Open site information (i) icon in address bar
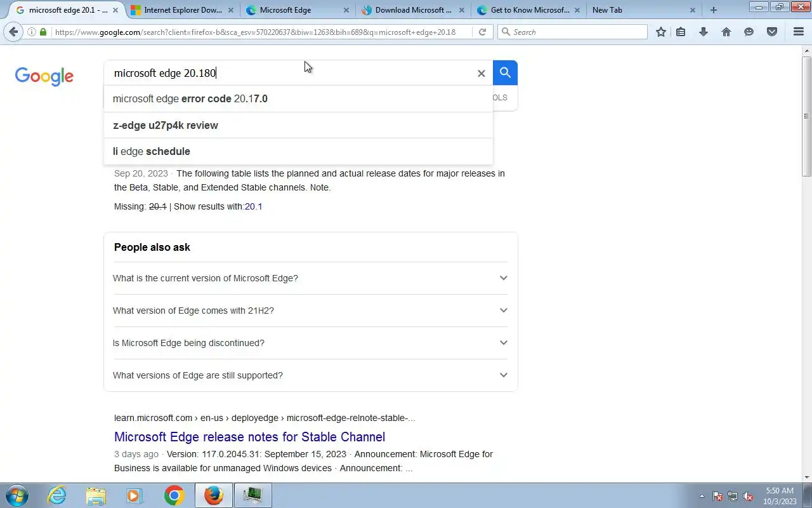This screenshot has width=812, height=508. [31, 32]
